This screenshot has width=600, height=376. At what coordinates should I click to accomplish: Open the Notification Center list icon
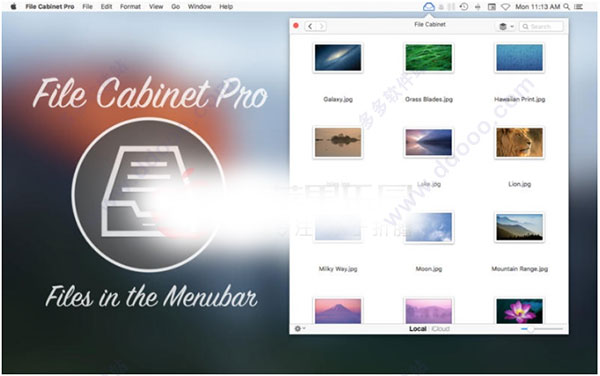tap(579, 7)
